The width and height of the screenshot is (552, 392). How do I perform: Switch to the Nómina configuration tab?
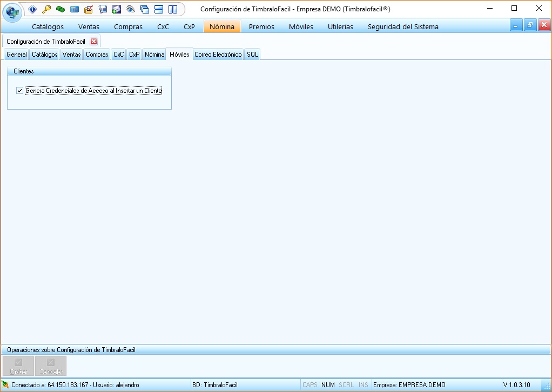coord(154,55)
